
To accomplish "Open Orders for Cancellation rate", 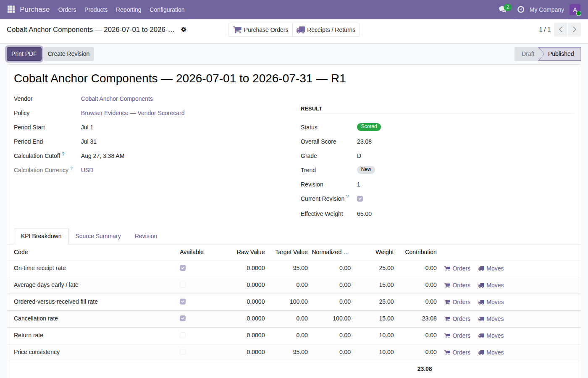I will pos(457,319).
